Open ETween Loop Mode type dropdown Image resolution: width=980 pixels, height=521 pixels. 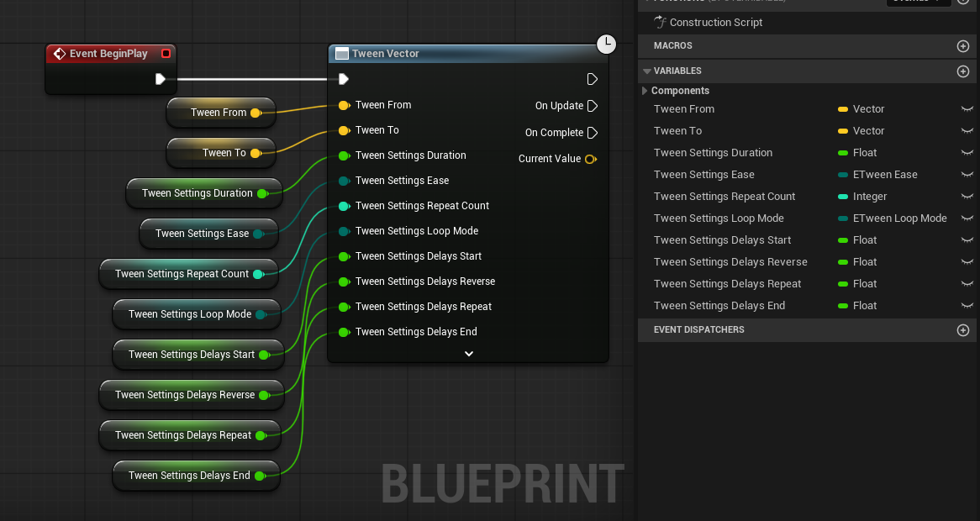click(892, 218)
